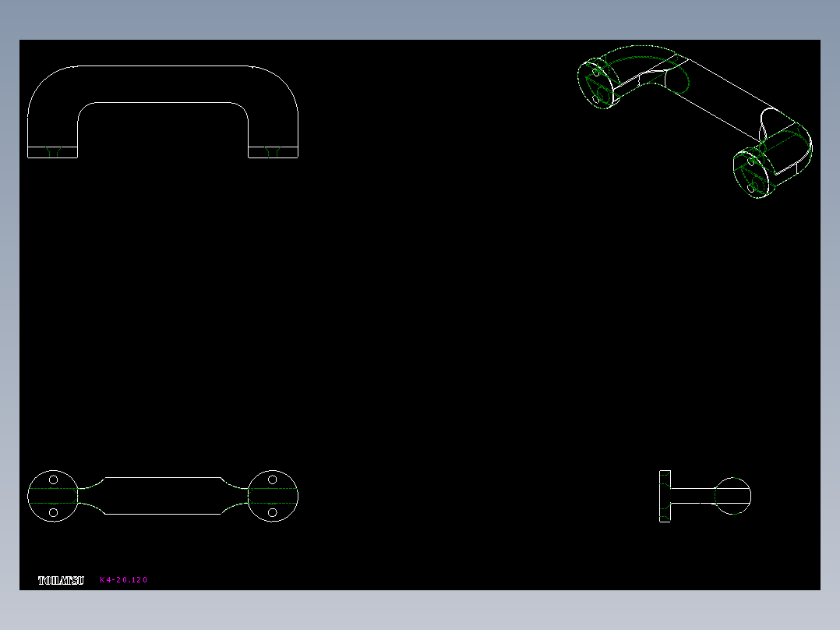Screen dimensions: 840x630
Task: Select the U-shaped handle front view
Action: point(163,111)
